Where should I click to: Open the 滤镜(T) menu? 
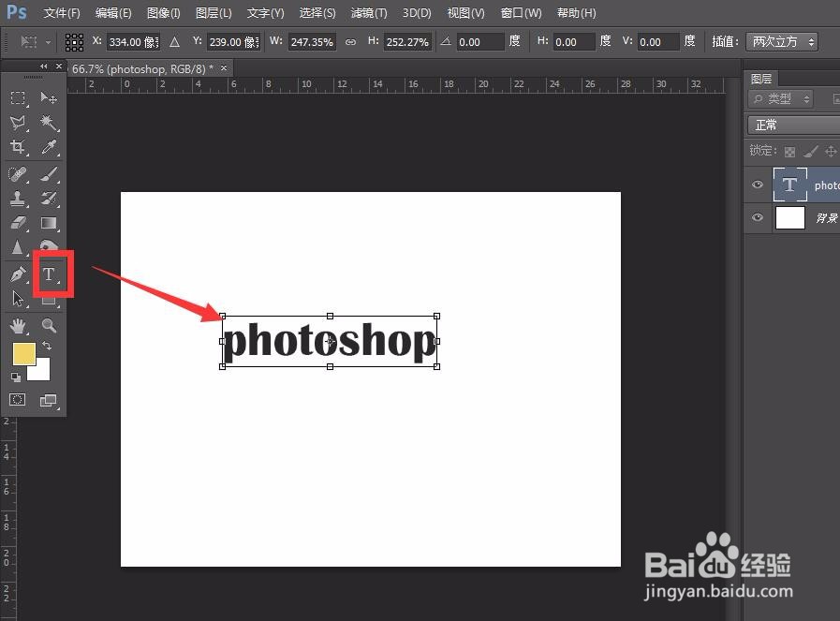(x=369, y=13)
